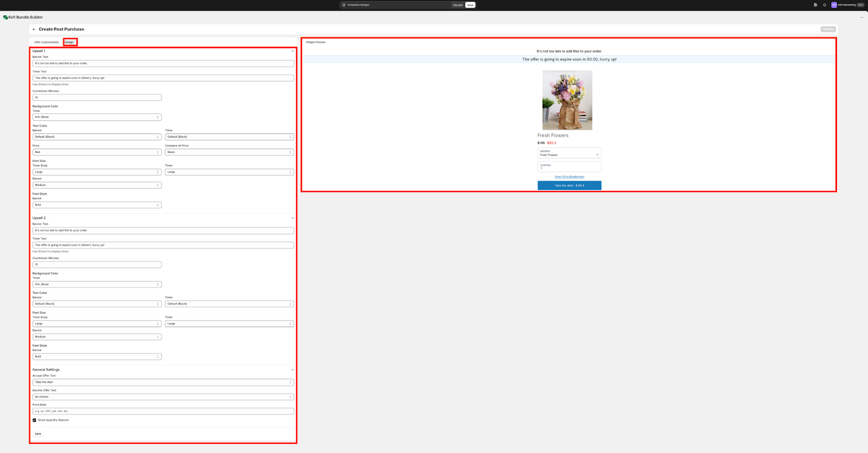Open the Variants dropdown in widget preview
The width and height of the screenshot is (868, 453).
point(569,153)
